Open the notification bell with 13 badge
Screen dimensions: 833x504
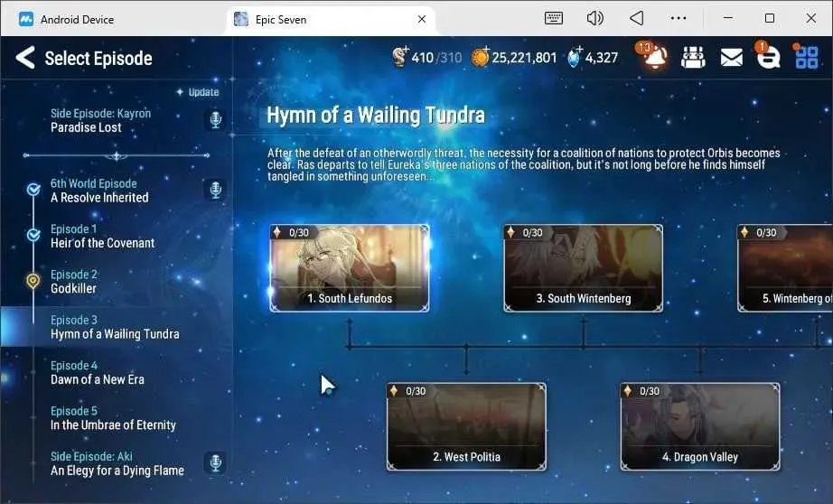click(654, 57)
